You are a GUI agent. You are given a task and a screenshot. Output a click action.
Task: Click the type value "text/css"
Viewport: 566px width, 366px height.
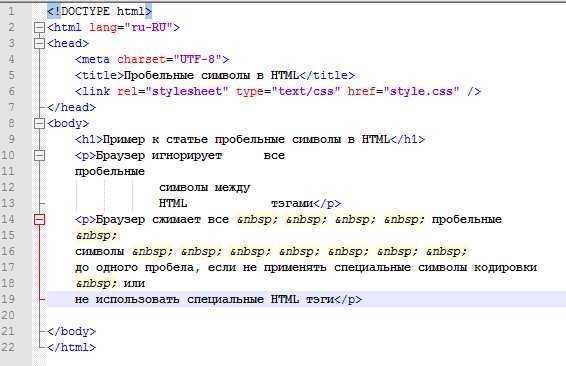[305, 91]
